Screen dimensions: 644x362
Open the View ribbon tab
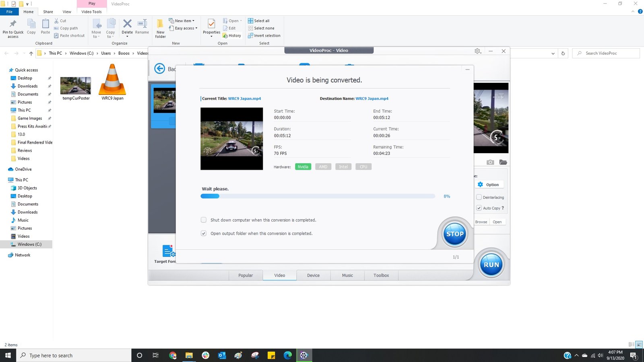click(67, 12)
